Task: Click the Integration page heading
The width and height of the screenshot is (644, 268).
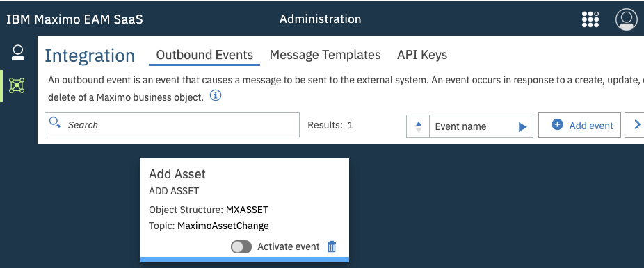Action: (x=90, y=56)
